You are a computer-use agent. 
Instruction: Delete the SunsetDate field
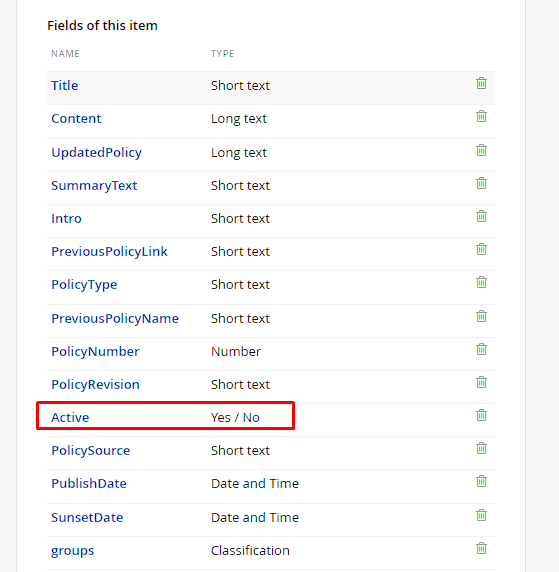[x=481, y=515]
